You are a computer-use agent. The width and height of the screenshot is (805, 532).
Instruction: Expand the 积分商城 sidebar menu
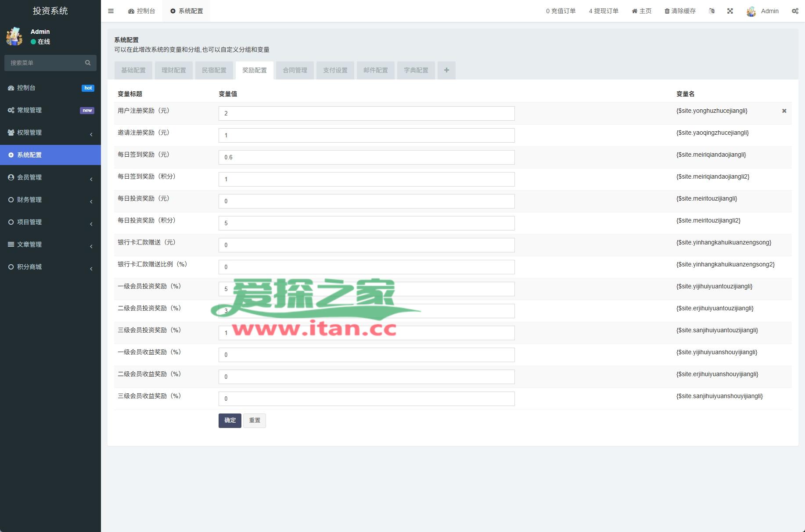(50, 267)
